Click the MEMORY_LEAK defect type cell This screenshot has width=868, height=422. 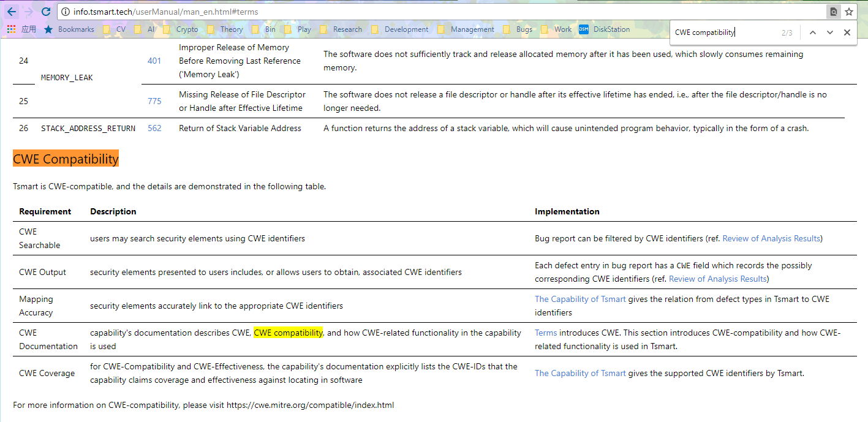[67, 78]
